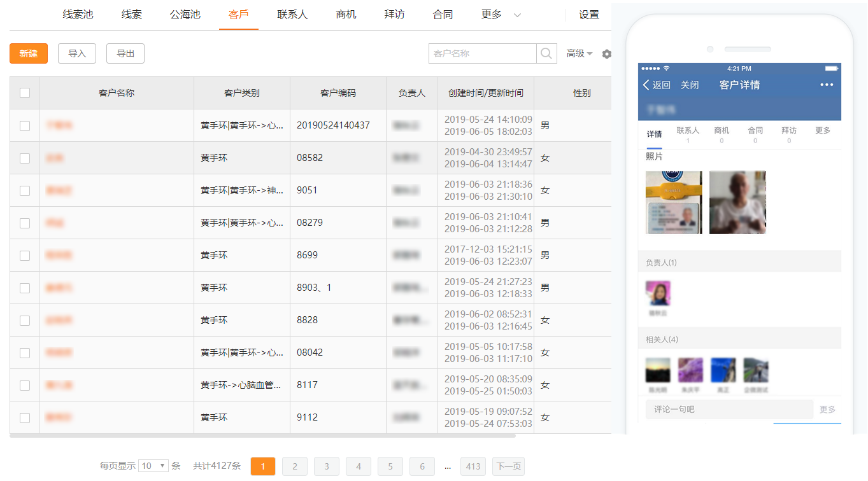Viewport: 868px width, 481px height.
Task: Open the second customer photo thumbnail
Action: [737, 202]
